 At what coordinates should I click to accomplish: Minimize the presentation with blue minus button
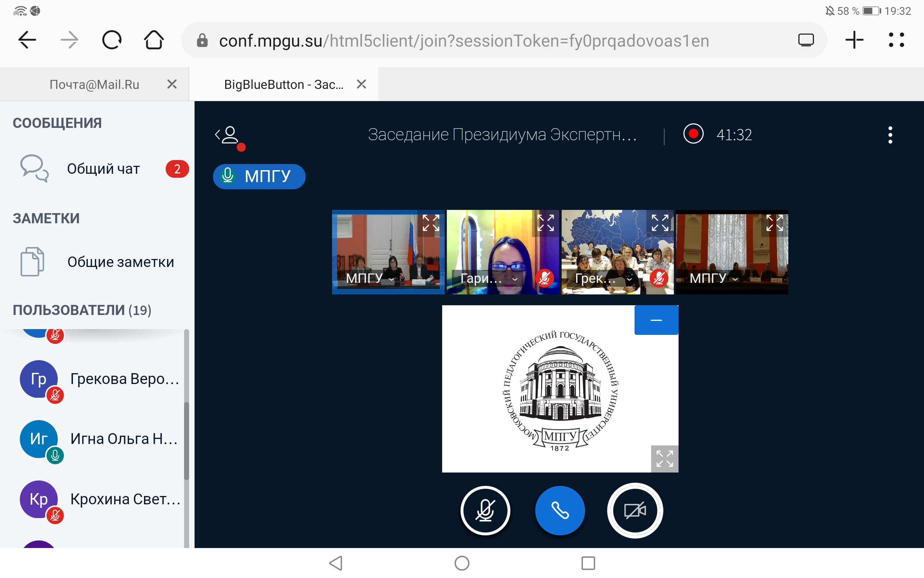pos(656,320)
